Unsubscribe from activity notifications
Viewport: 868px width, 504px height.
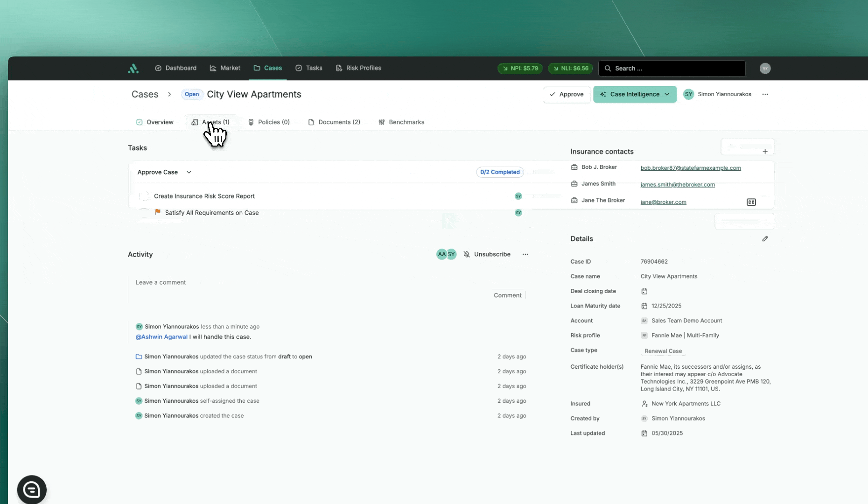[x=487, y=254]
